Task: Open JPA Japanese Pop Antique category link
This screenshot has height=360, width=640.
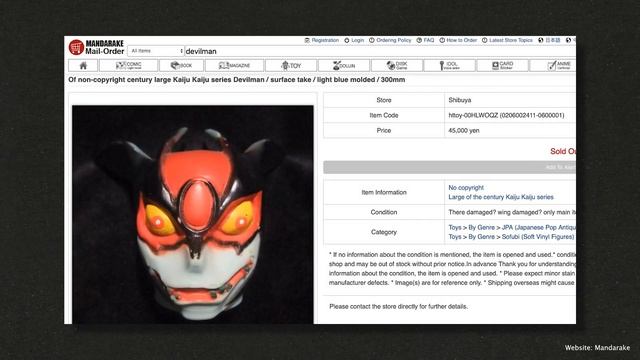Action: coord(538,227)
